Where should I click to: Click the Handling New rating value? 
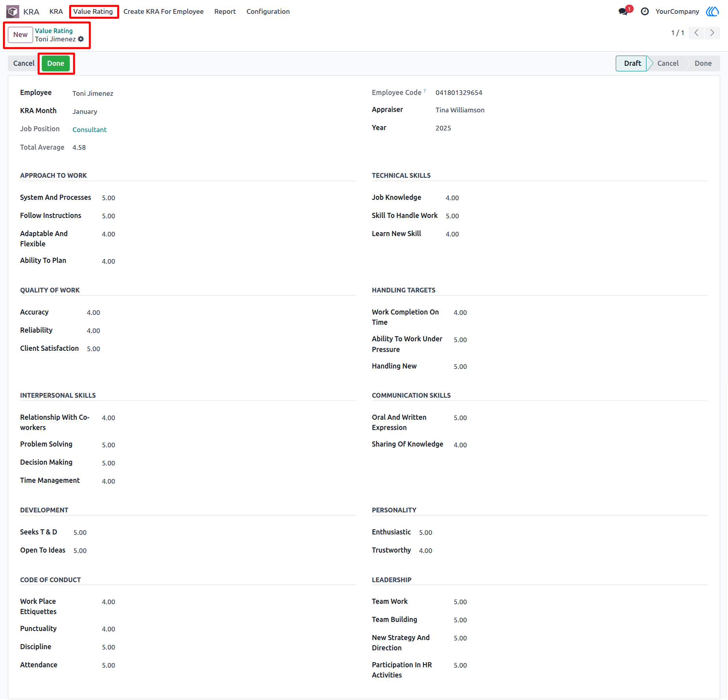click(x=460, y=367)
